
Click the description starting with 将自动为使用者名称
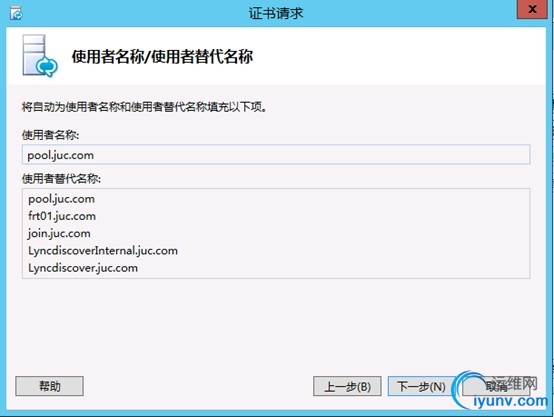[x=144, y=106]
